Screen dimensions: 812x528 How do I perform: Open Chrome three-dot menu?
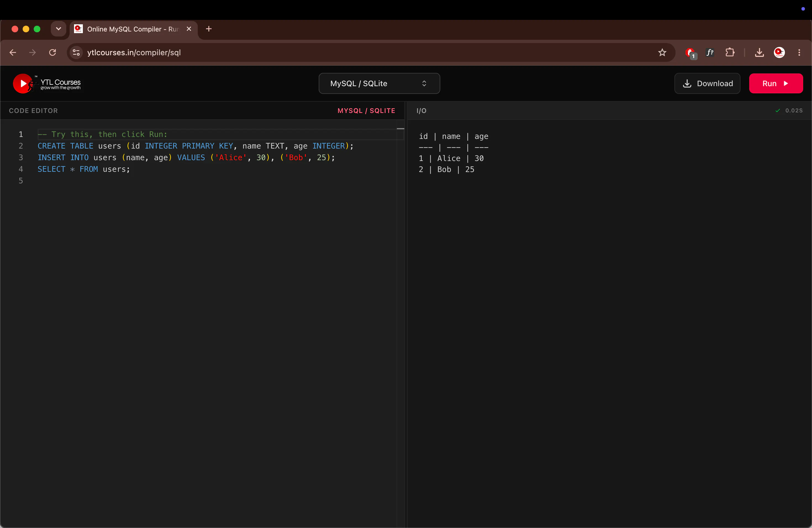pos(799,52)
